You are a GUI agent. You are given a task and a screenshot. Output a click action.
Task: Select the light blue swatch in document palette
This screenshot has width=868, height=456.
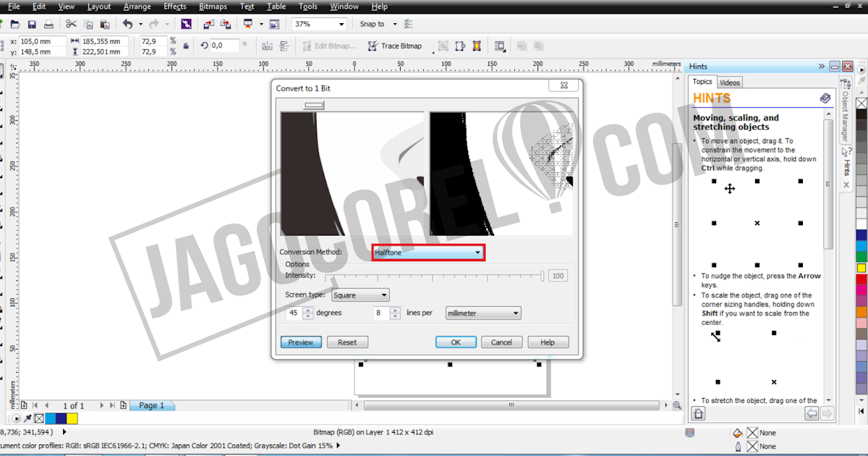click(51, 418)
